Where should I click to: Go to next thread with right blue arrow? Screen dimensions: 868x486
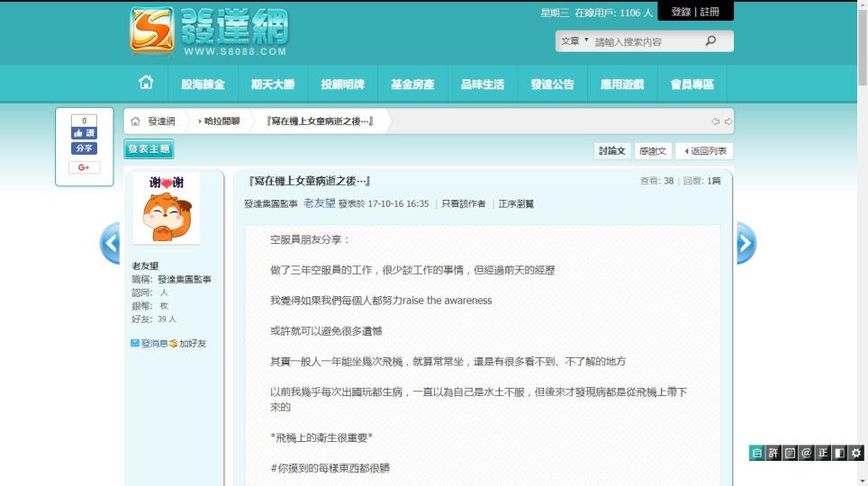coord(746,243)
